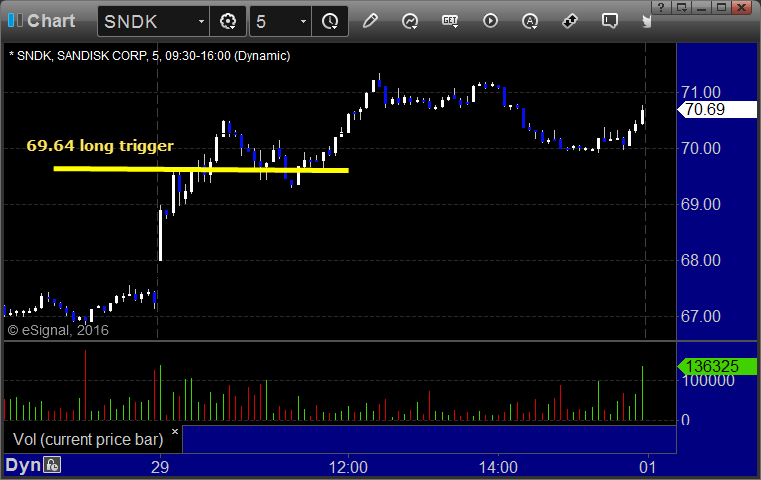Click the Twitter bird icon
The height and width of the screenshot is (480, 761).
tap(646, 21)
